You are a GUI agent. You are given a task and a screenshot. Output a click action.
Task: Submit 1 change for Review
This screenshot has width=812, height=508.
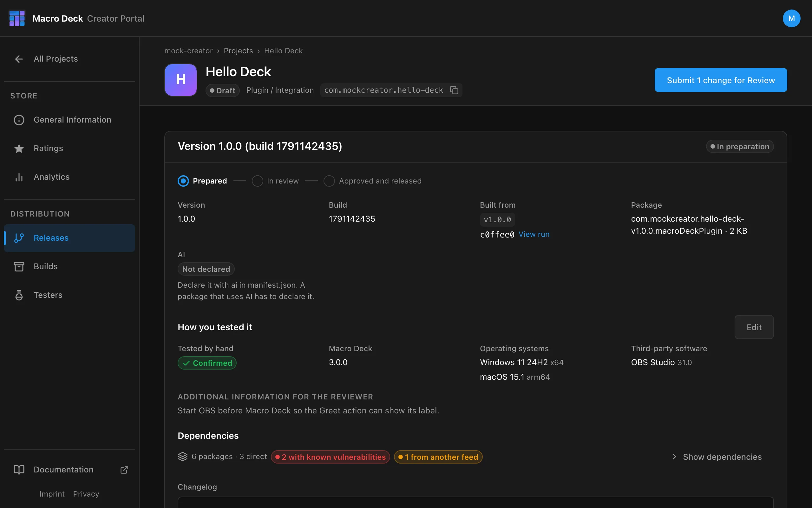(721, 80)
